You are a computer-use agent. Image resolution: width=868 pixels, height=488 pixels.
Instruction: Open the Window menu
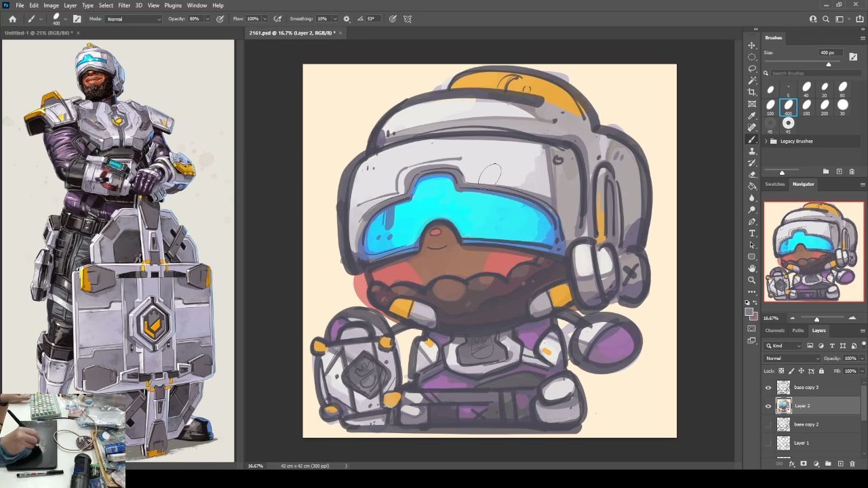(x=197, y=5)
